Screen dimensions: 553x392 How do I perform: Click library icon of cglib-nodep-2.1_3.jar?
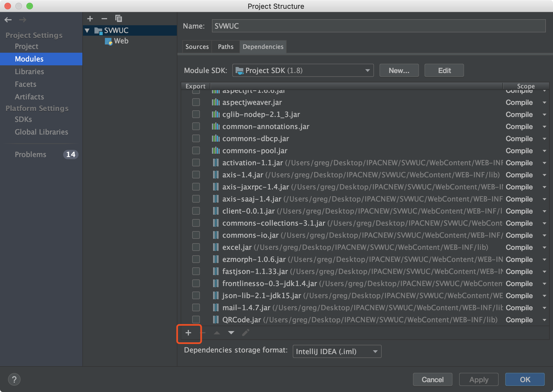point(216,114)
